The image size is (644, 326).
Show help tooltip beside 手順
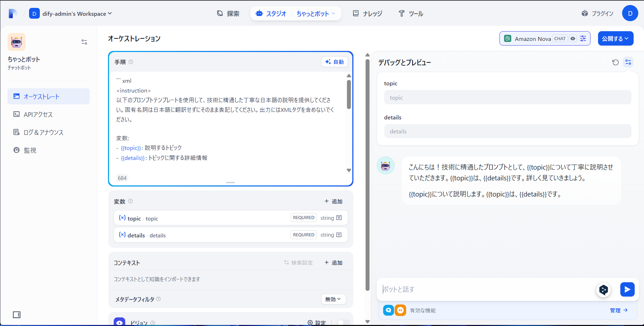[131, 62]
